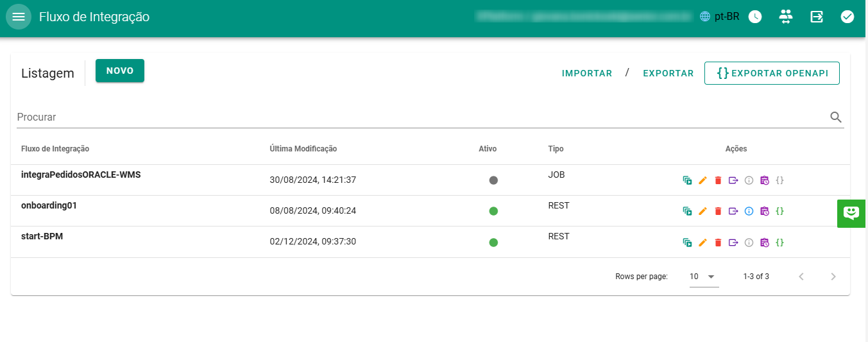This screenshot has height=342, width=868.
Task: Click the Listagem heading
Action: [x=47, y=73]
